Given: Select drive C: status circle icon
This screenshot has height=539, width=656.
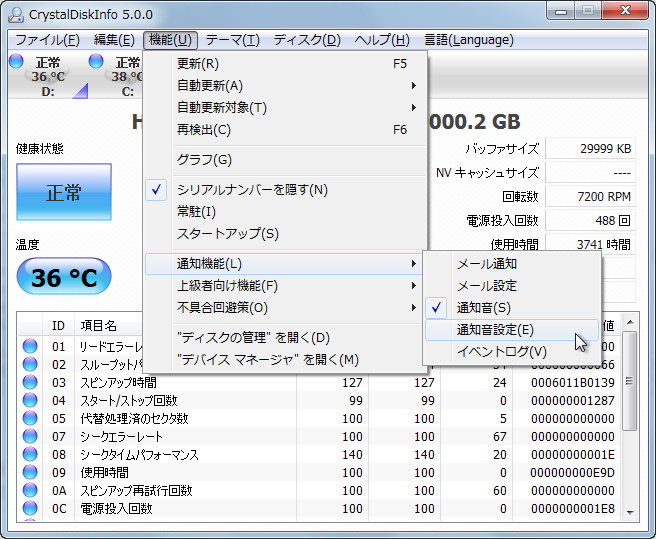Looking at the screenshot, I should 96,61.
